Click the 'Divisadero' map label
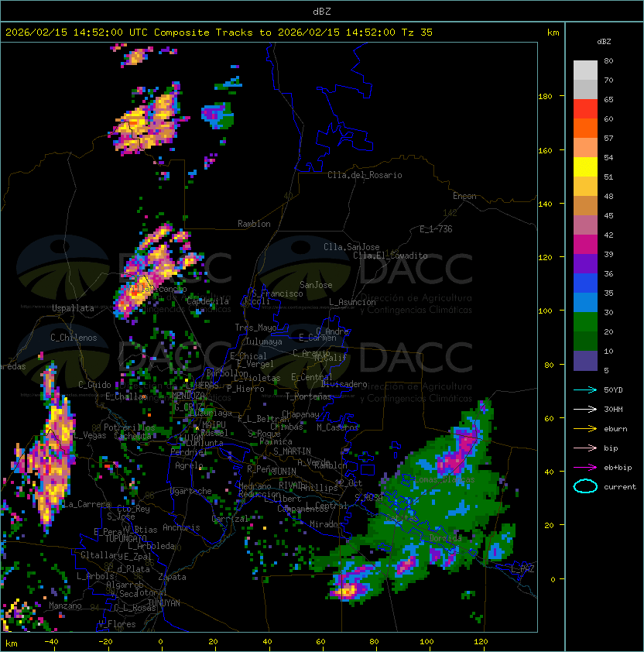Image resolution: width=644 pixels, height=652 pixels. 344,384
